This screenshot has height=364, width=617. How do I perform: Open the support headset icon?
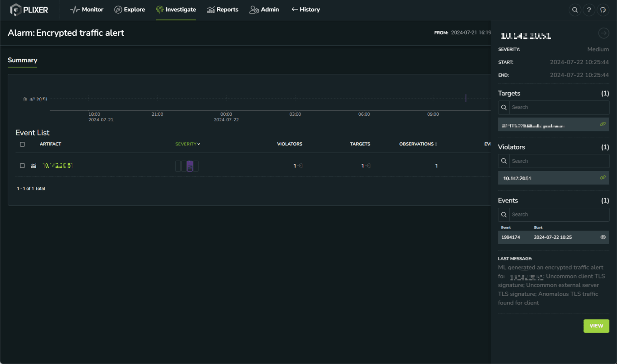(603, 10)
